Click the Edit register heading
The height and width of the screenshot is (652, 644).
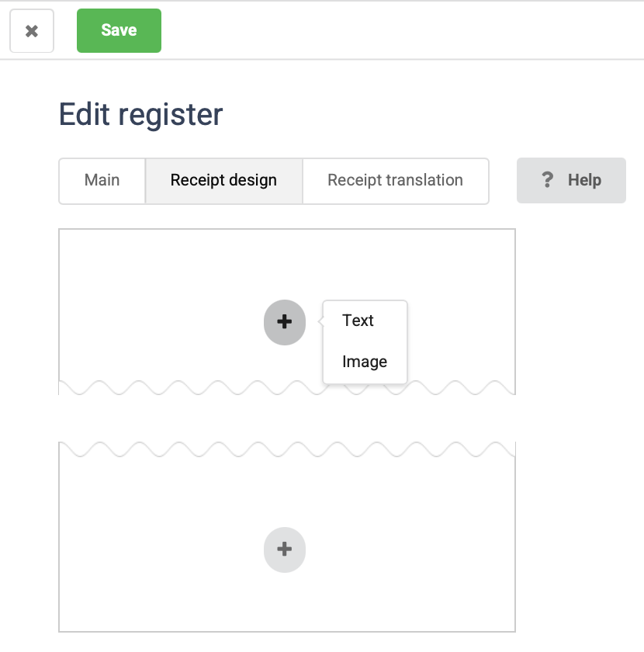[141, 115]
